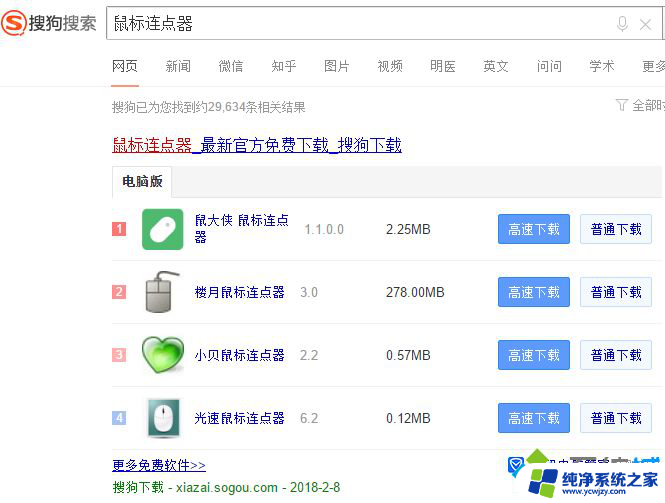Click the file size 0.57MB

(408, 355)
